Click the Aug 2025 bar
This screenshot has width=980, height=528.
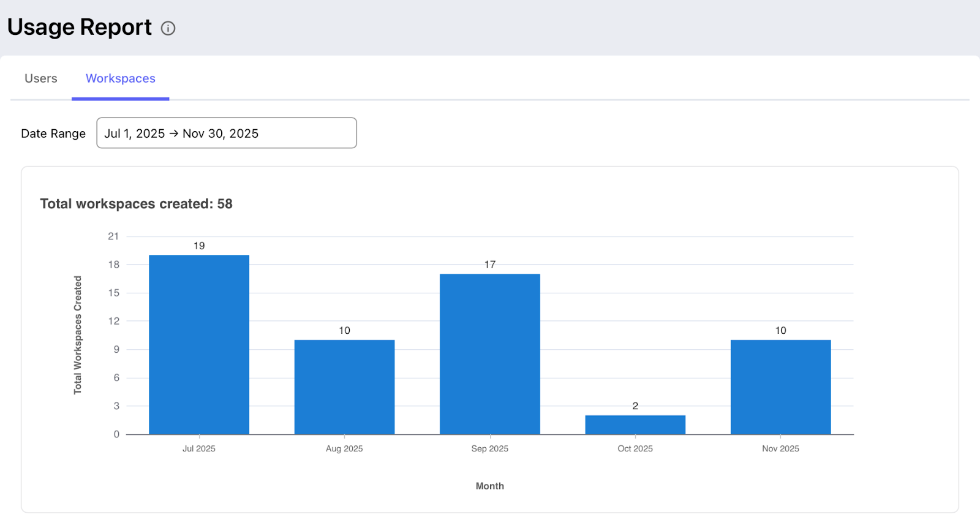(x=344, y=387)
